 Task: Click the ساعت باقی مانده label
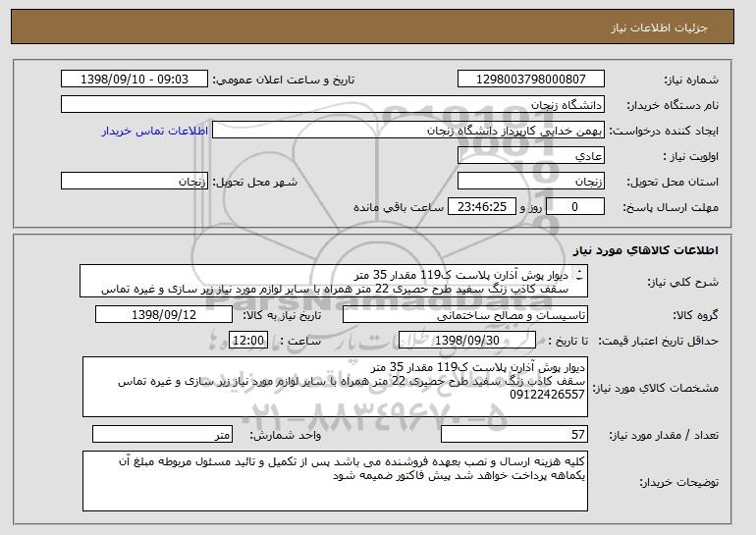tap(399, 207)
